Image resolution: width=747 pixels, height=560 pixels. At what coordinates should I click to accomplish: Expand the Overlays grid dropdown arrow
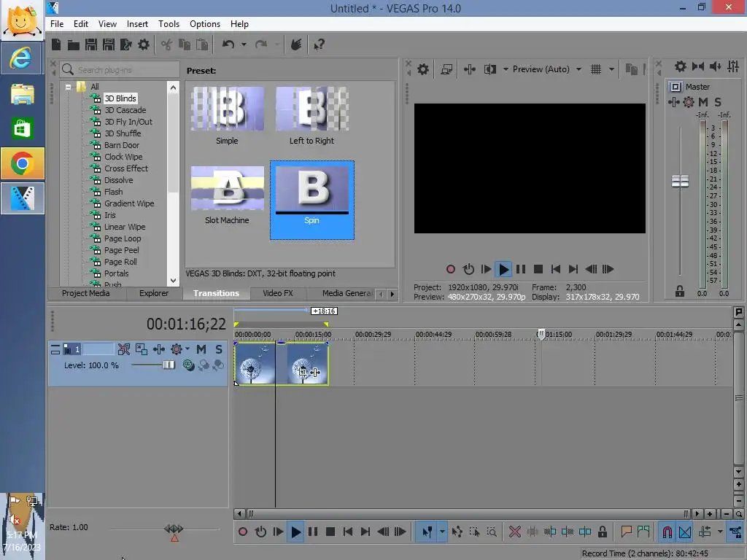pos(611,69)
